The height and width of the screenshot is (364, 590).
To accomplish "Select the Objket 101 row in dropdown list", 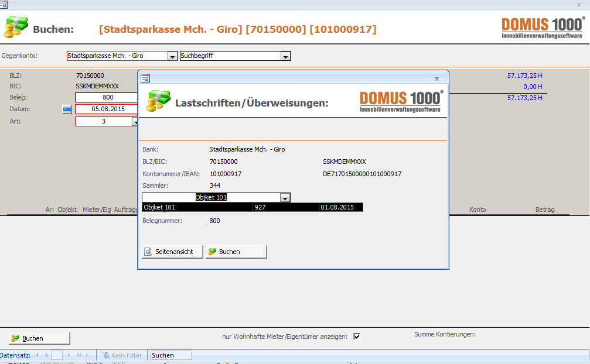I will [253, 207].
